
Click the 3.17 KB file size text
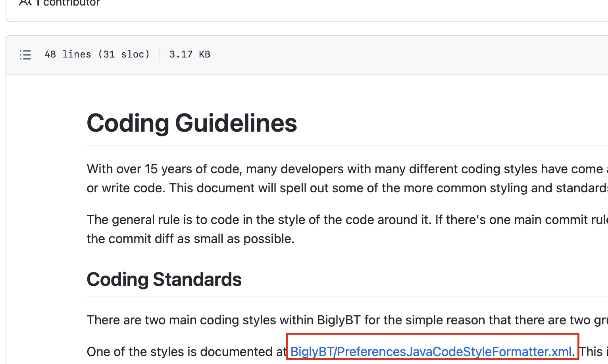190,54
